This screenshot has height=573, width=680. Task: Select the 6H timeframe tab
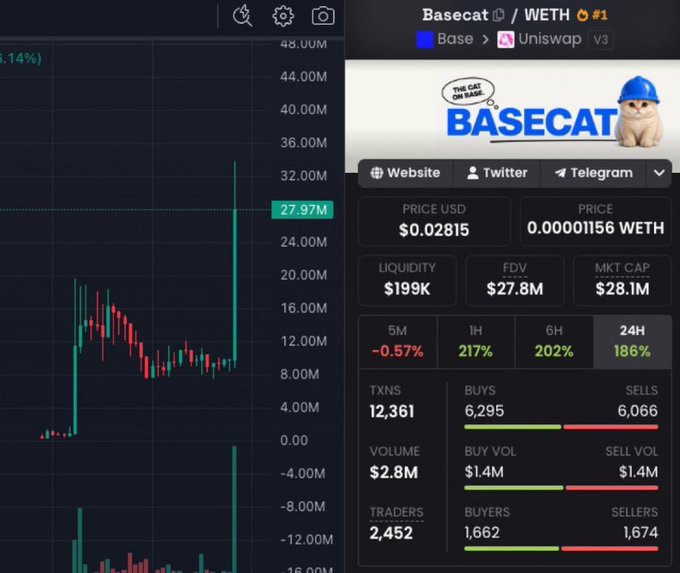coord(554,342)
